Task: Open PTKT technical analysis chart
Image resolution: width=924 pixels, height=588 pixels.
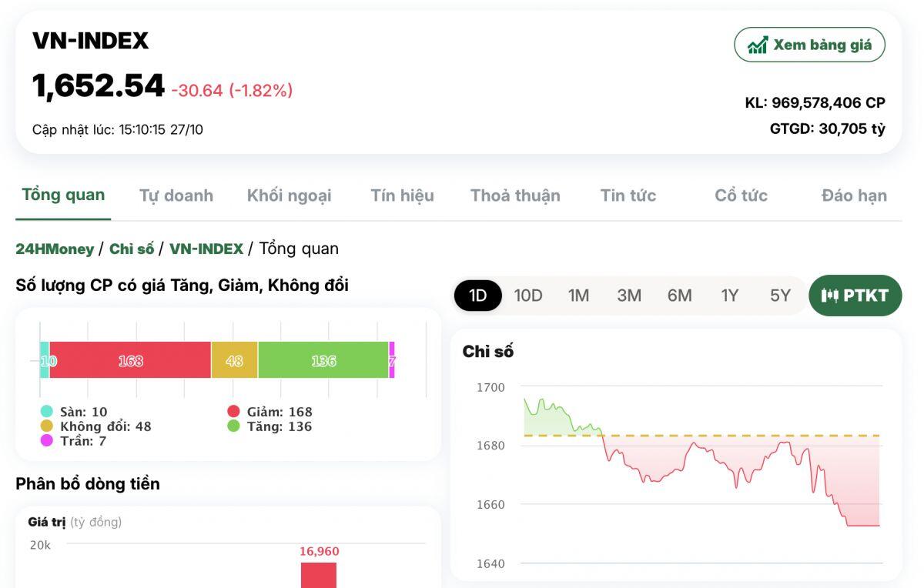Action: pyautogui.click(x=855, y=296)
